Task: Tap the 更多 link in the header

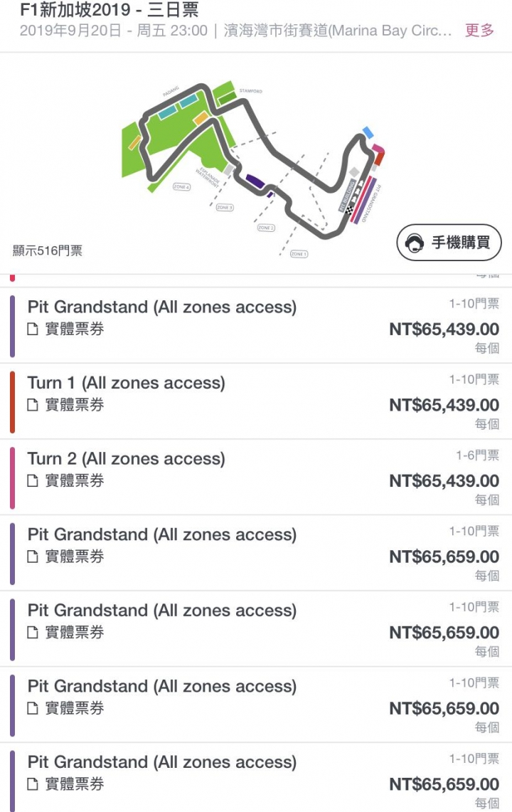Action: pyautogui.click(x=479, y=31)
